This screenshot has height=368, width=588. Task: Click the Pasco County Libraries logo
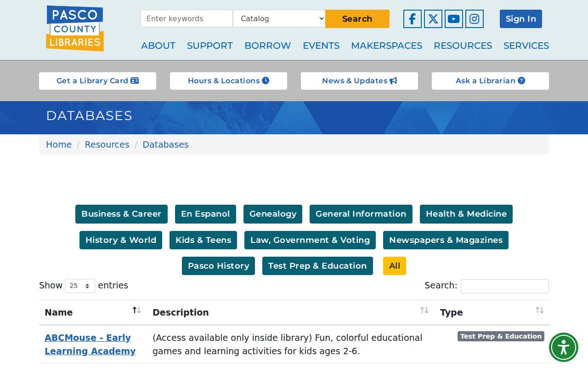[x=75, y=29]
